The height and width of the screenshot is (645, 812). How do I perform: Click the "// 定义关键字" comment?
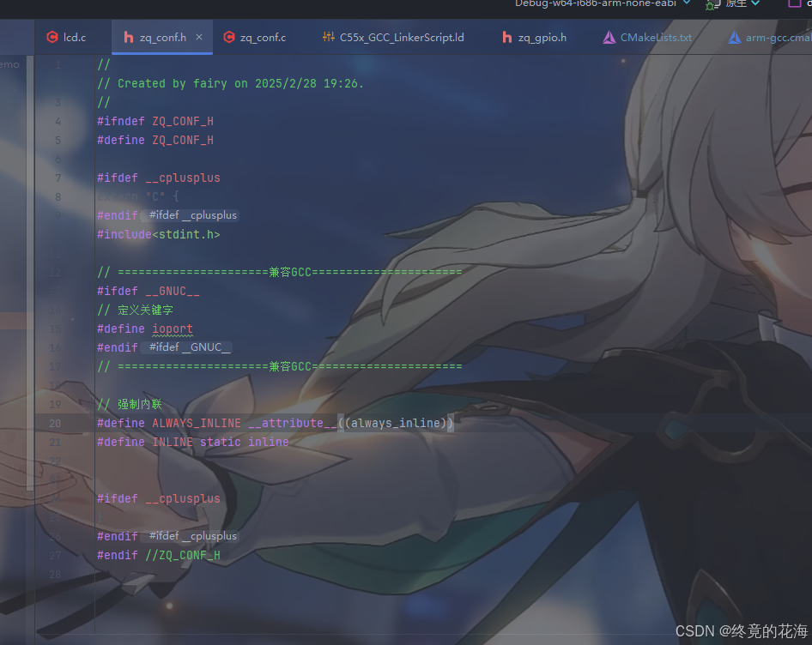(x=135, y=310)
